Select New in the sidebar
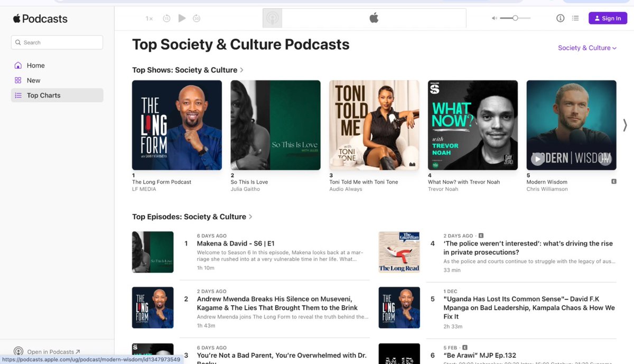 click(57, 80)
